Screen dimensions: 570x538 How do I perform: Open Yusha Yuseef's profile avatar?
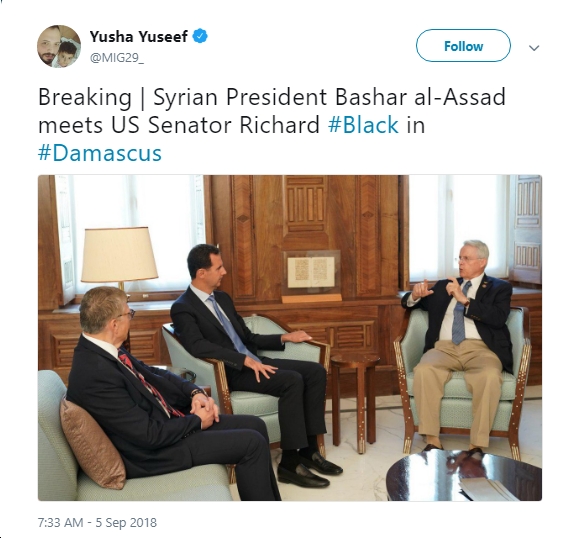pyautogui.click(x=59, y=46)
